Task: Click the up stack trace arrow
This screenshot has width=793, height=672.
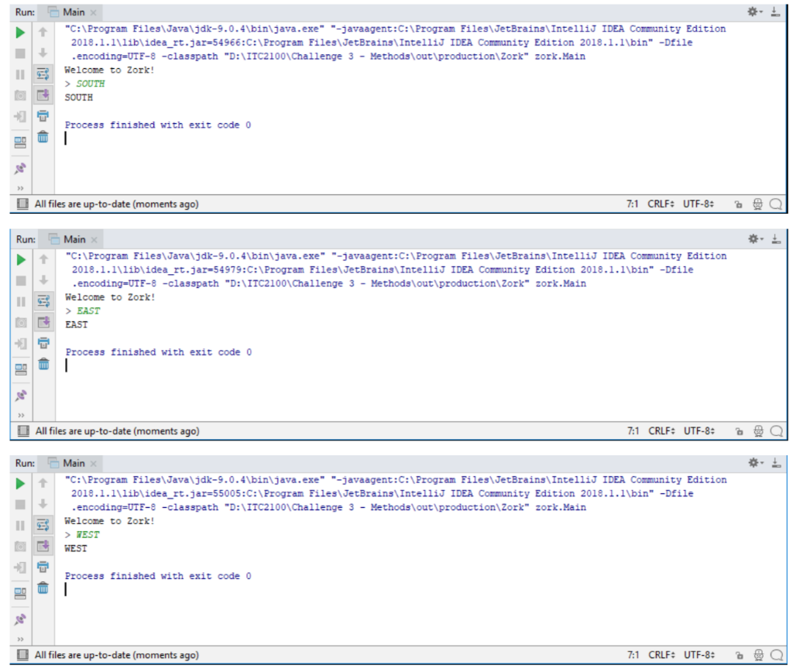Action: pyautogui.click(x=44, y=32)
